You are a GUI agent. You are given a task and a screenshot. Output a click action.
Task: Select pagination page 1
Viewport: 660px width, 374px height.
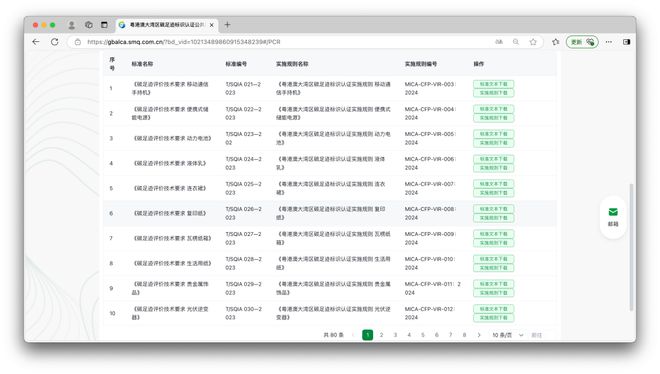tap(367, 335)
